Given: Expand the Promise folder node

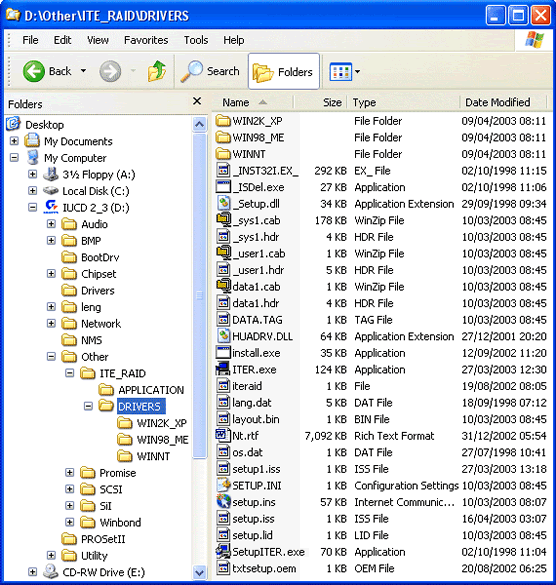Looking at the screenshot, I should tap(69, 473).
